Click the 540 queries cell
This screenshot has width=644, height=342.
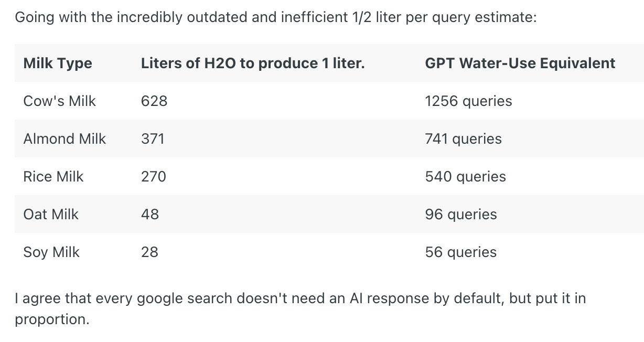(x=465, y=176)
